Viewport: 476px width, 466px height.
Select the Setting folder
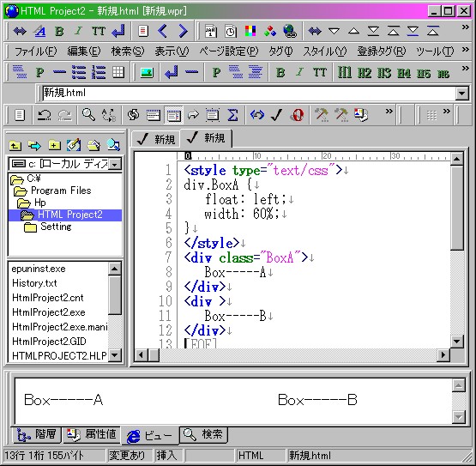click(48, 227)
